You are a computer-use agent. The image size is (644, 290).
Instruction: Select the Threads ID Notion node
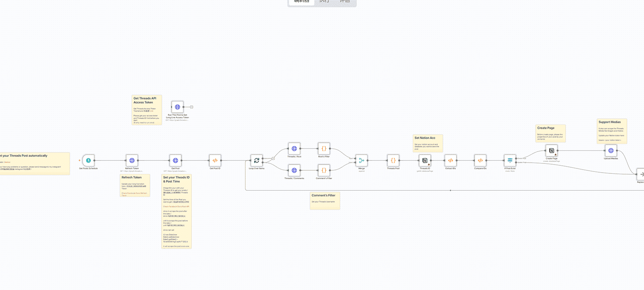(425, 160)
